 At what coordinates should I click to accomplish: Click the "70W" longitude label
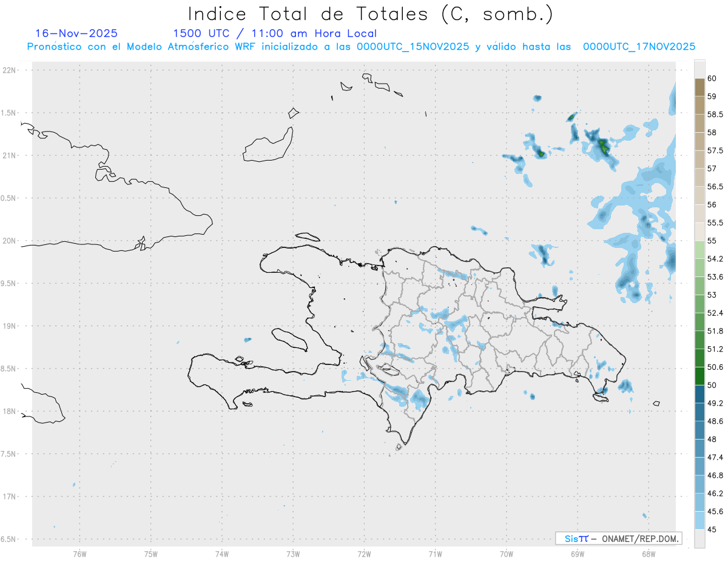click(x=506, y=554)
